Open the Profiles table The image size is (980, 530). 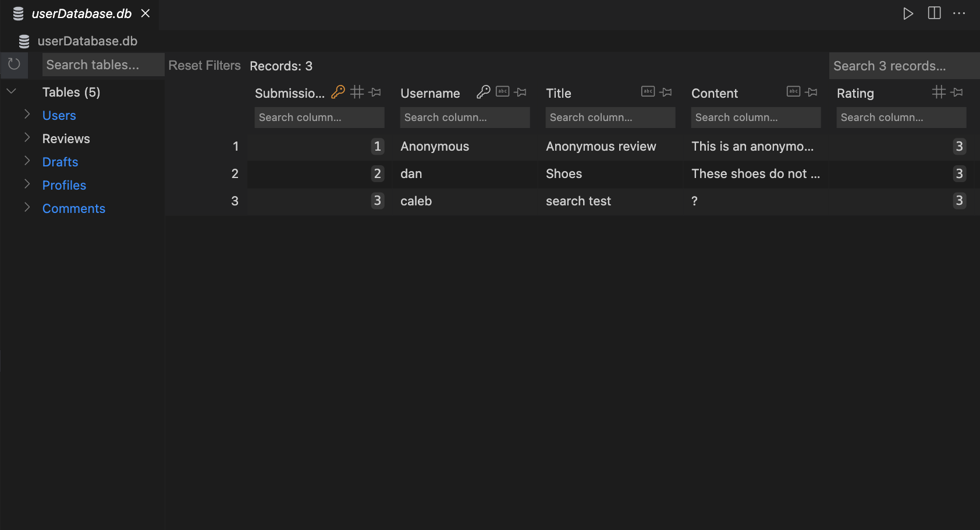[65, 185]
